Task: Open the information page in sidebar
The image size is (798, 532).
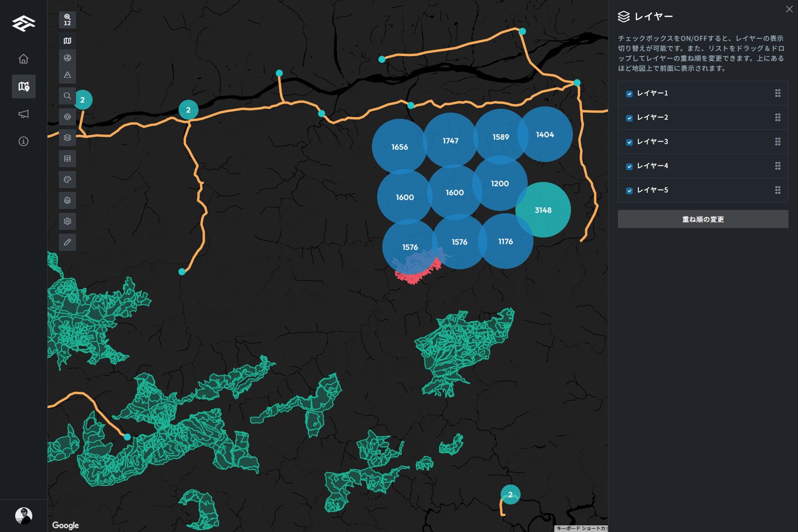Action: [x=23, y=142]
